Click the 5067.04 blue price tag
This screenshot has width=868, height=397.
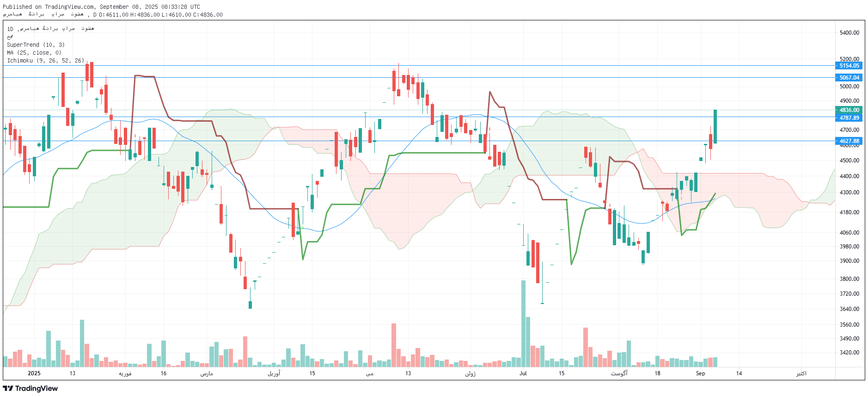[849, 78]
